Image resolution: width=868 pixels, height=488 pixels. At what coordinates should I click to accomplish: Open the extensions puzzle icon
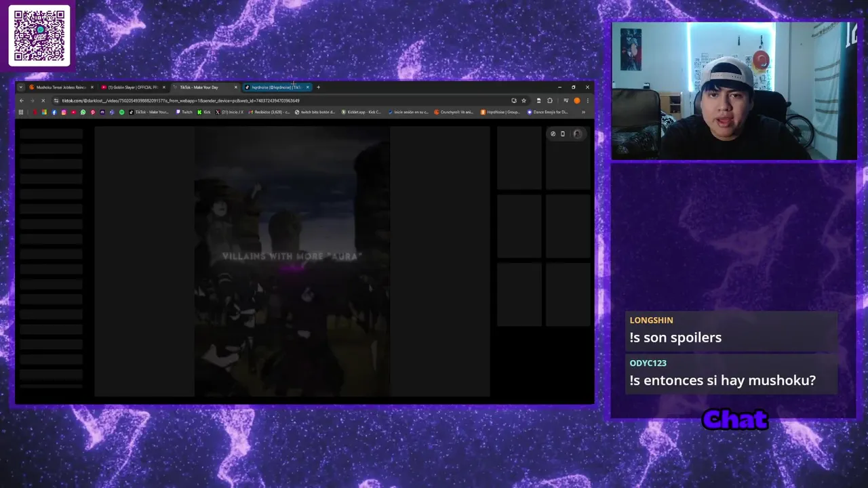click(550, 101)
